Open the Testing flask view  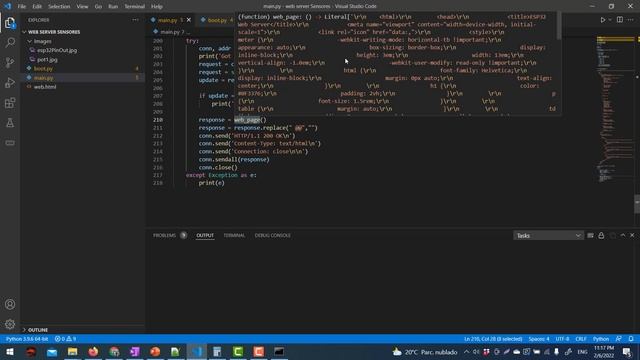click(10, 122)
